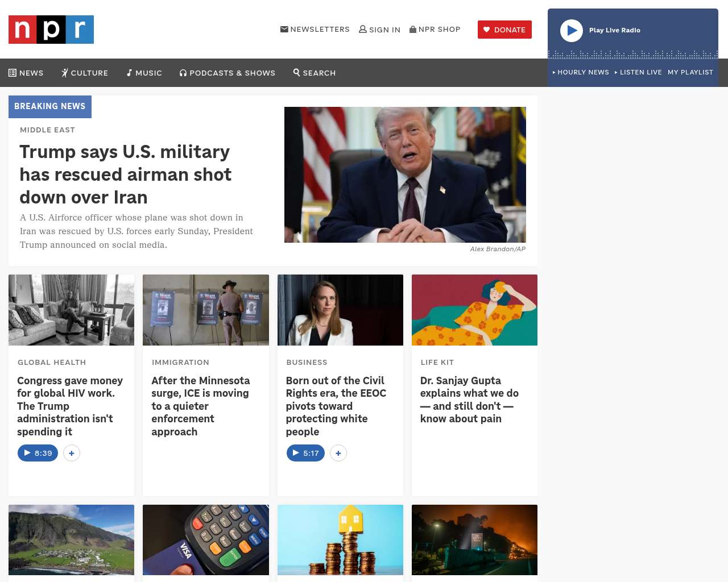
Task: Click the NPR Shop bag icon
Action: pyautogui.click(x=413, y=29)
